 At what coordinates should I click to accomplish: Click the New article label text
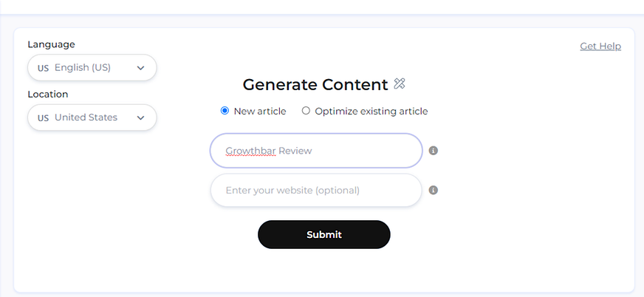tap(261, 112)
